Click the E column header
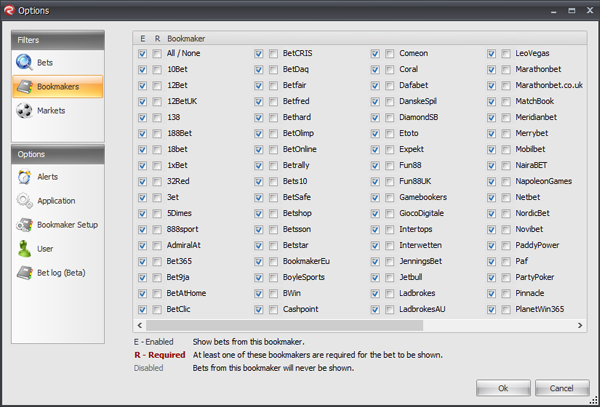Screen dimensions: 600x407 (x=142, y=39)
